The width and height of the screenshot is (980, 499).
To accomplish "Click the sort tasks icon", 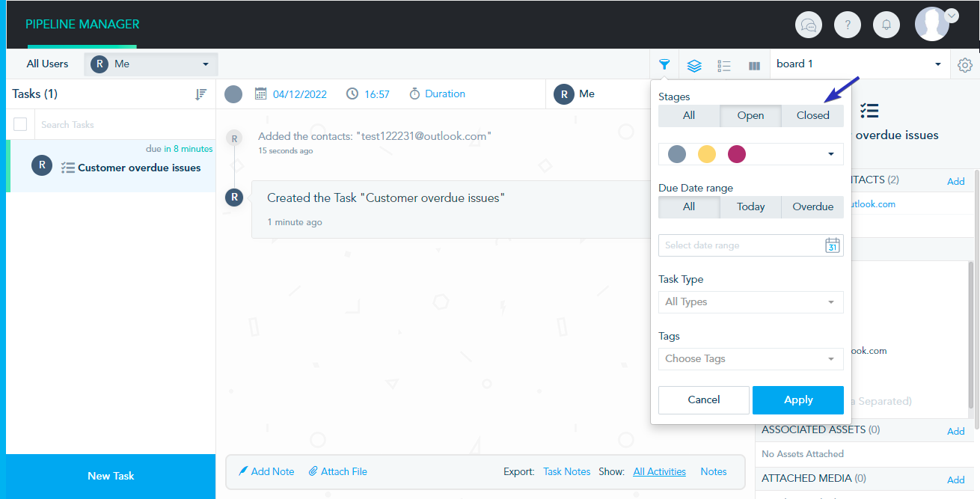I will [x=200, y=94].
